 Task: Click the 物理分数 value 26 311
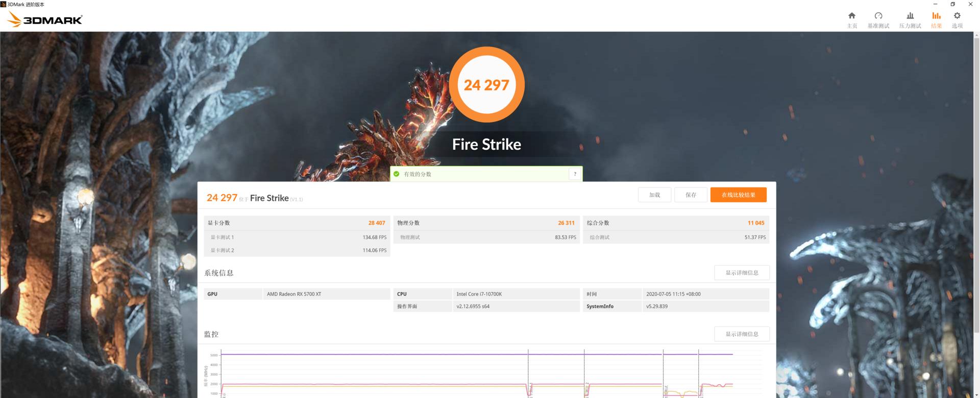[x=566, y=223]
